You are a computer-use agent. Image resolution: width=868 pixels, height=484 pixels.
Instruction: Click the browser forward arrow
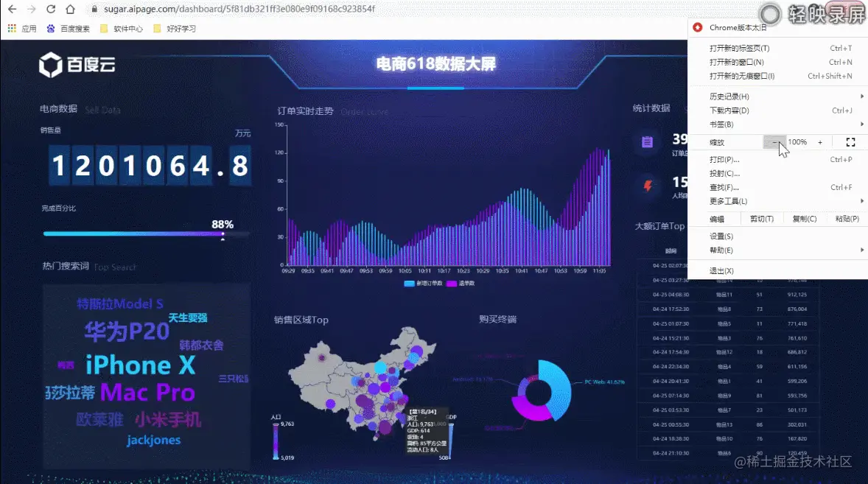pyautogui.click(x=32, y=10)
